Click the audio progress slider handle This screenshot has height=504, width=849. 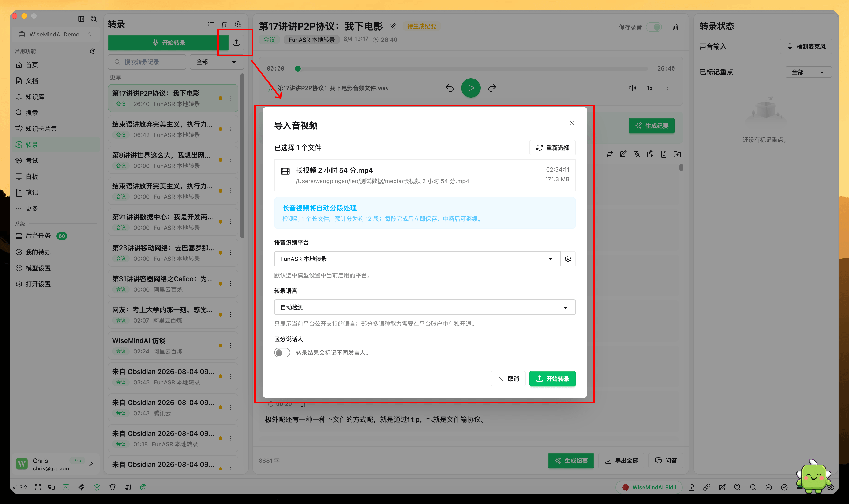coord(298,69)
